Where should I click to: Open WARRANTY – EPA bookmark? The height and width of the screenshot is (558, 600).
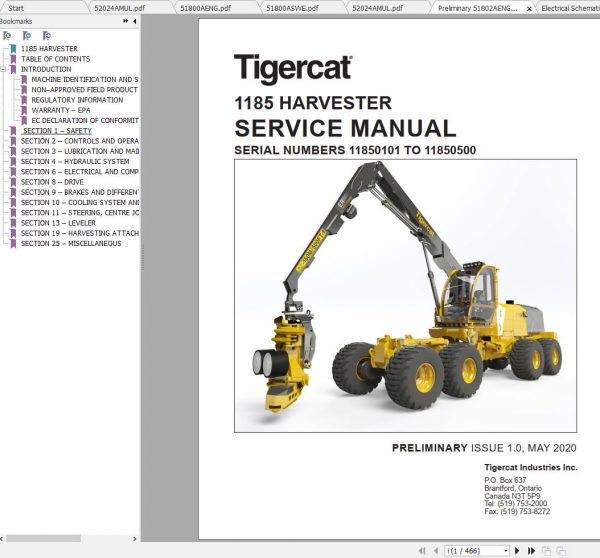(61, 110)
